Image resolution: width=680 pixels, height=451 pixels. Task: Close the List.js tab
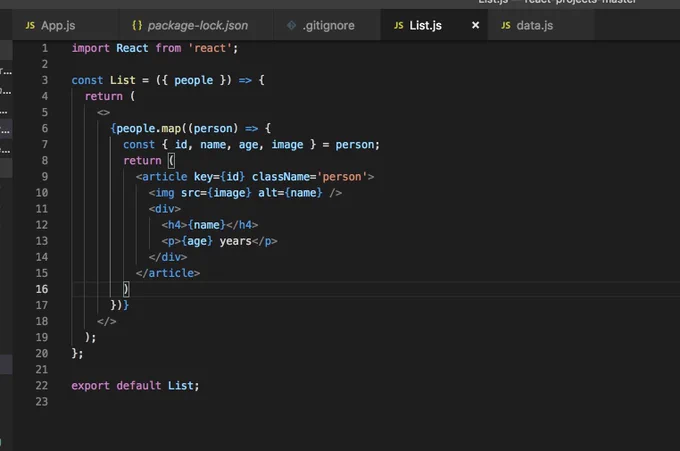coord(475,25)
